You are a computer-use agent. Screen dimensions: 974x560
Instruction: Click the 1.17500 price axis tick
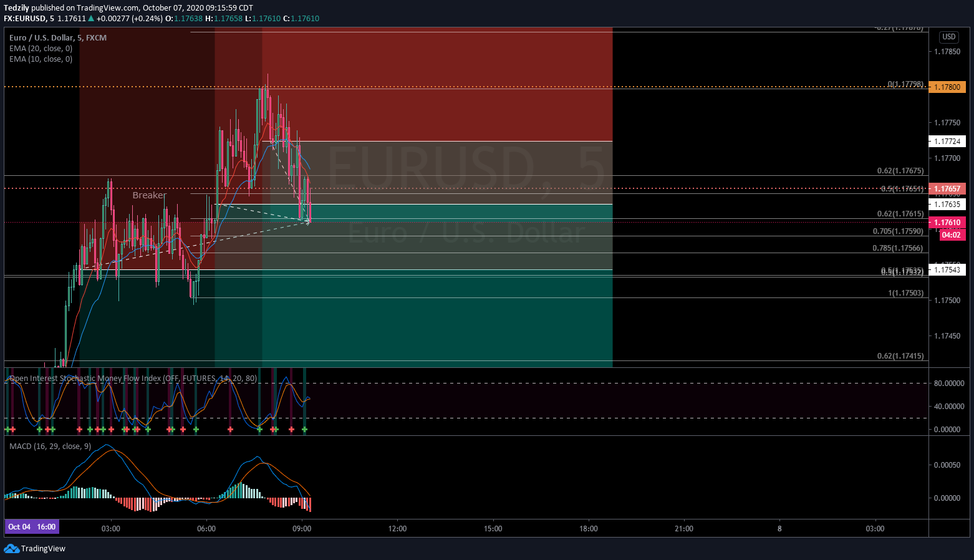pyautogui.click(x=947, y=301)
